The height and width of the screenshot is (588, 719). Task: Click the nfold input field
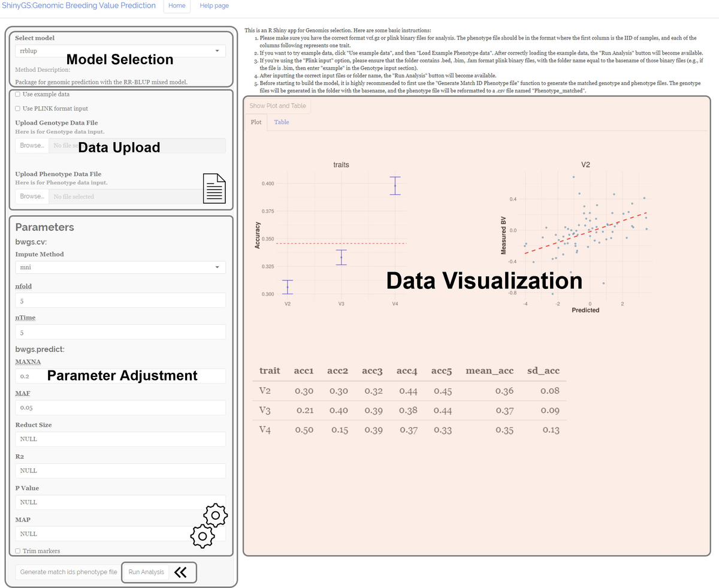point(120,300)
